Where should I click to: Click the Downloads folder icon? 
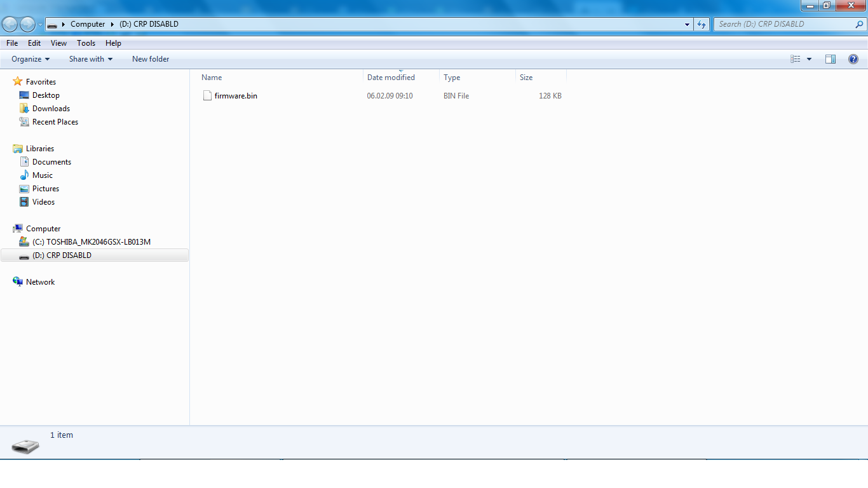24,109
